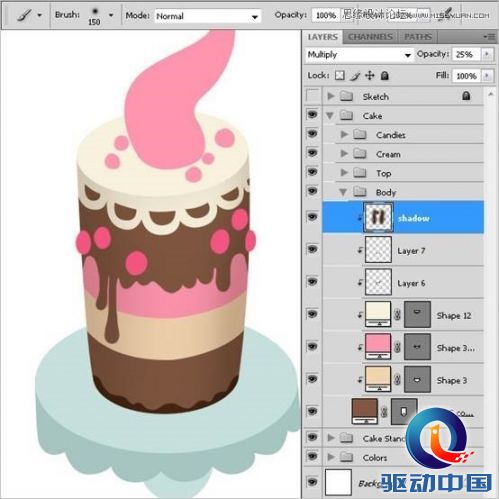
Task: Switch to the Channels tab
Action: (x=370, y=37)
